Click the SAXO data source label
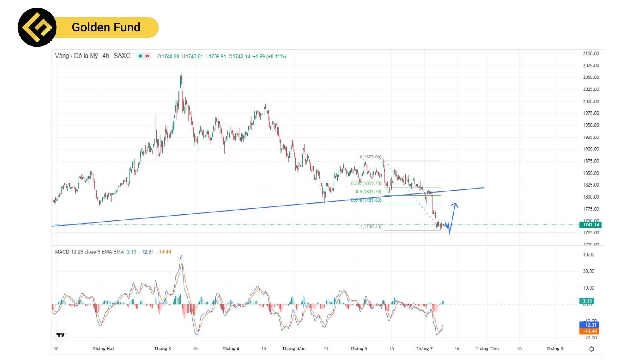 click(x=122, y=56)
